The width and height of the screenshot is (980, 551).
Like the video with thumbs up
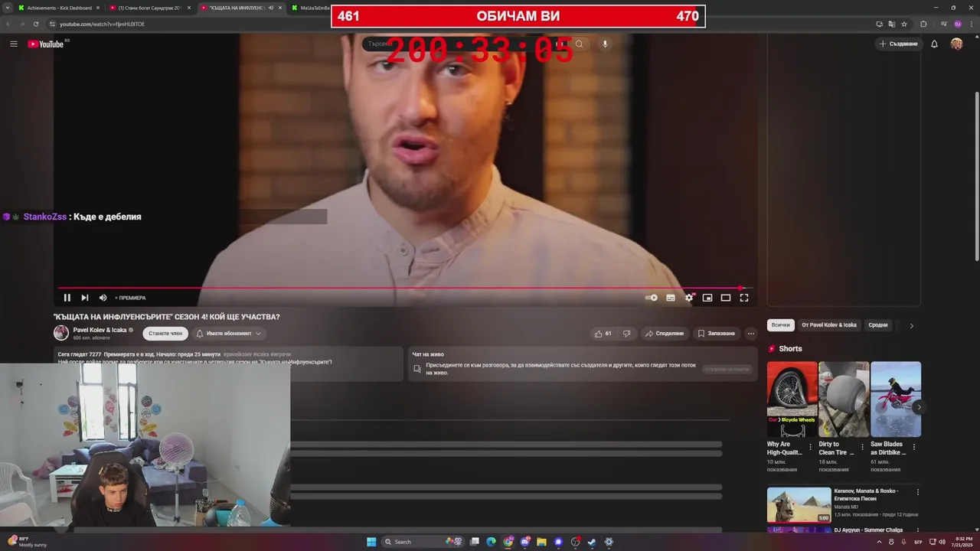tap(603, 333)
